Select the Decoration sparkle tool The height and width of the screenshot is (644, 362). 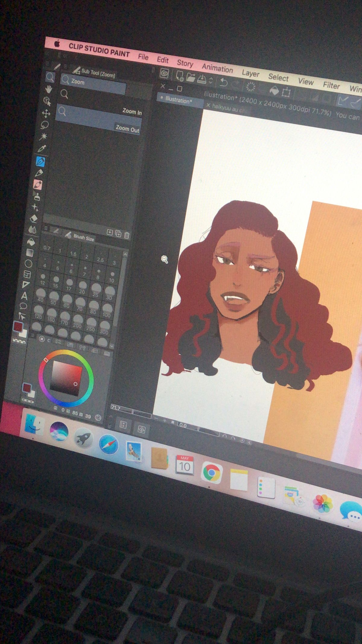tap(35, 207)
